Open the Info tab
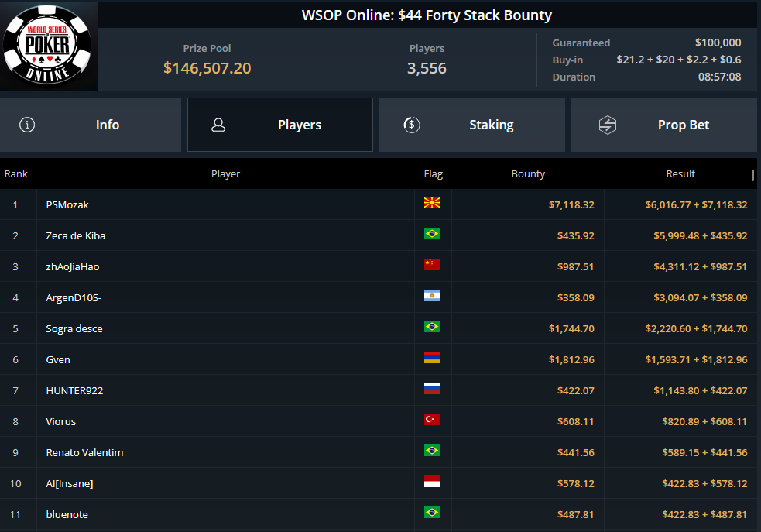 click(91, 125)
